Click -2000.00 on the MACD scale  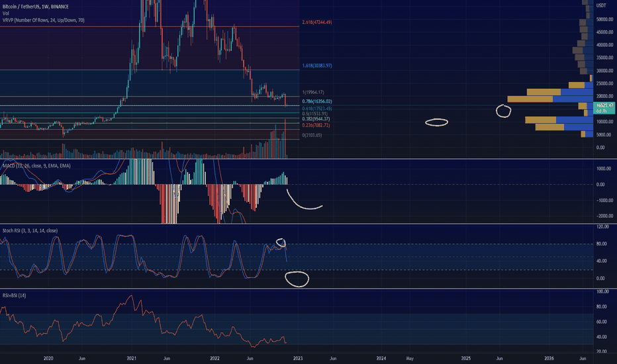pyautogui.click(x=604, y=216)
